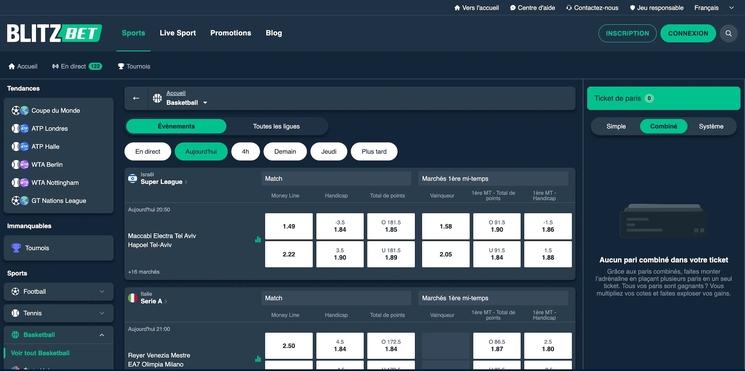Click the back arrow beside Basketball breadcrumb
The width and height of the screenshot is (745, 371).
coord(136,98)
